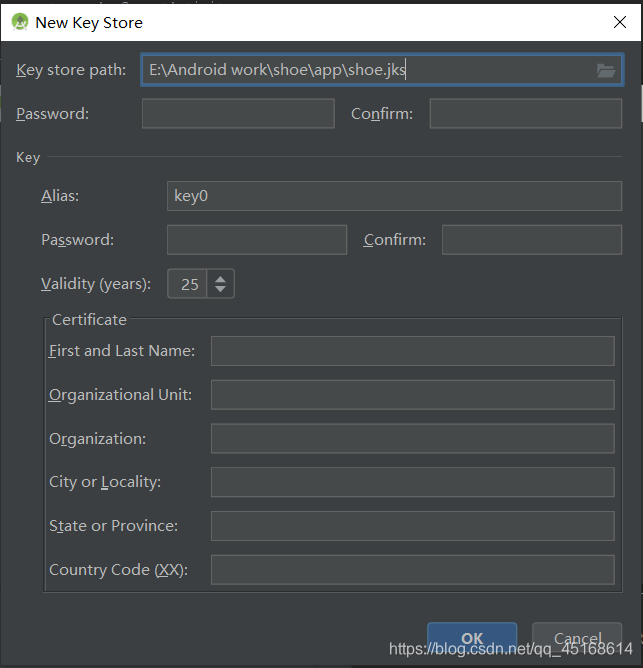The image size is (643, 668).
Task: Focus the City or Locality field
Action: tap(412, 482)
